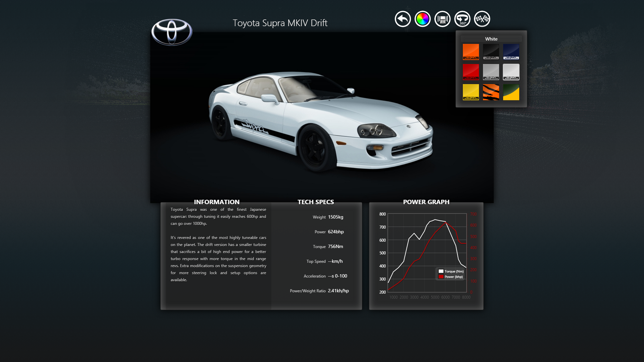The height and width of the screenshot is (362, 644).
Task: Select the white Supra skin swatch
Action: (511, 72)
